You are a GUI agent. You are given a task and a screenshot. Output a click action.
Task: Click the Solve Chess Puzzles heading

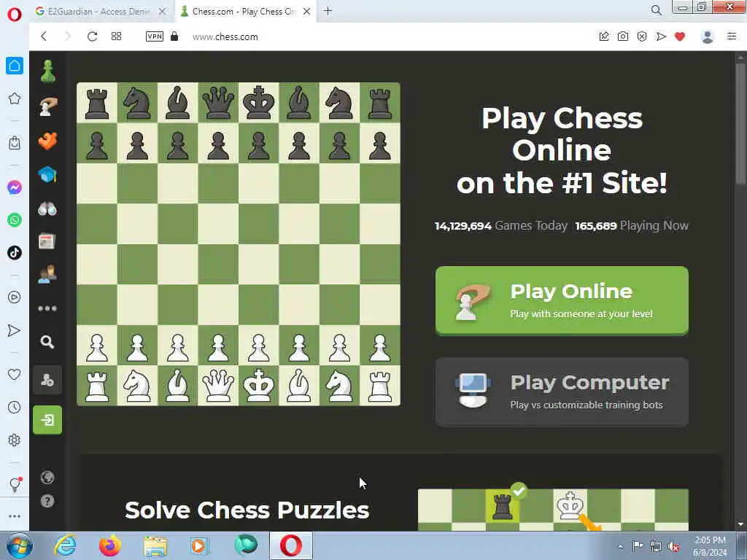click(x=247, y=510)
